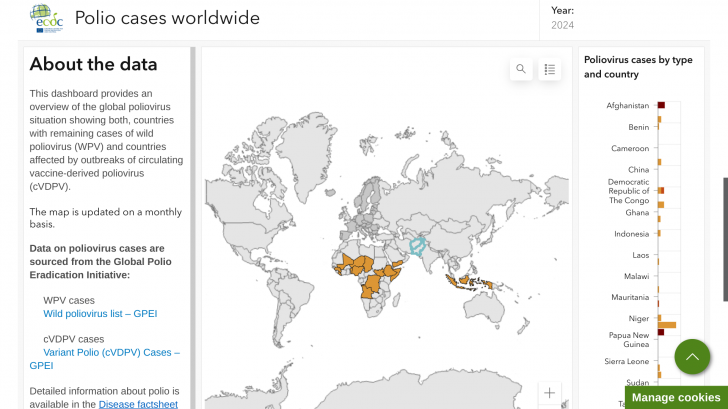The width and height of the screenshot is (728, 409).
Task: Open Wild poliovirus list – GPEI link
Action: (100, 314)
